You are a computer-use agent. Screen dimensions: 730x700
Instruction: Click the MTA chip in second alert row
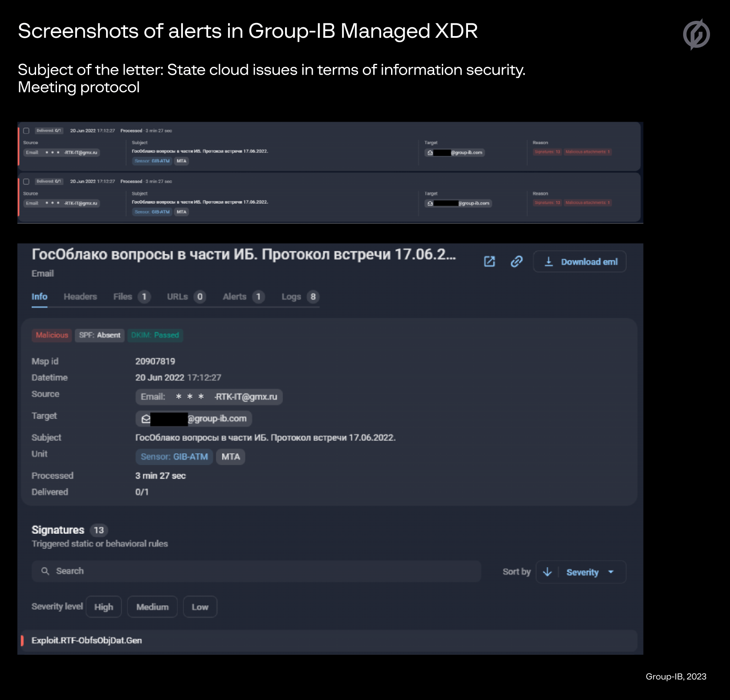pos(182,212)
